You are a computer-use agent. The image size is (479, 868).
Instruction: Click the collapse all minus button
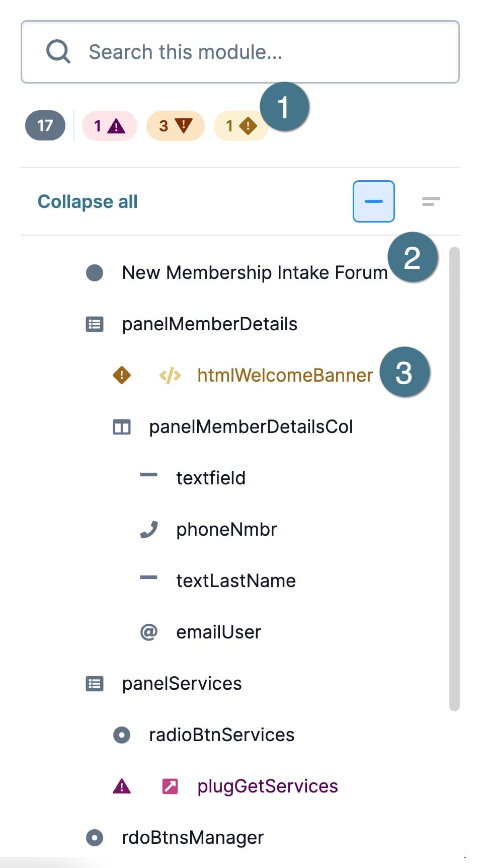(x=374, y=201)
